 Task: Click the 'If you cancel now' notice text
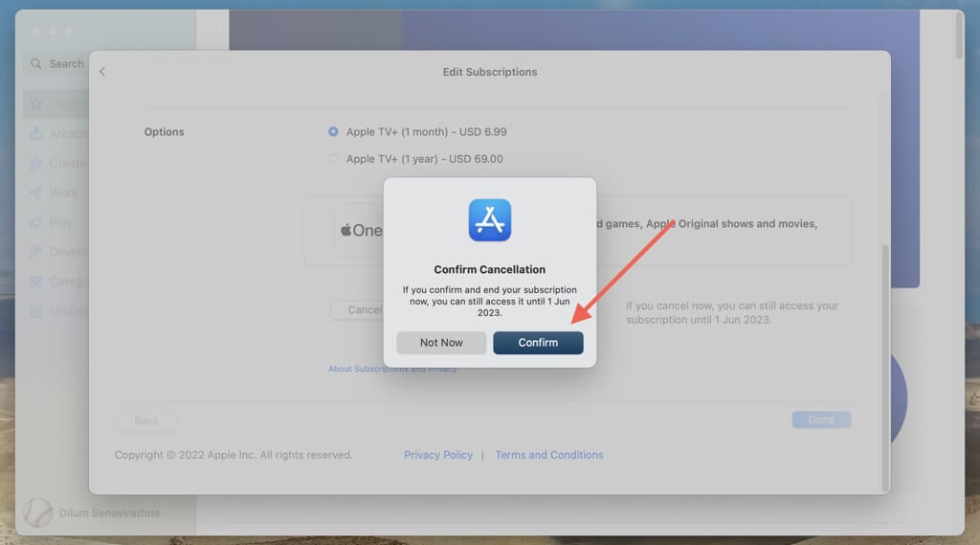pos(732,313)
